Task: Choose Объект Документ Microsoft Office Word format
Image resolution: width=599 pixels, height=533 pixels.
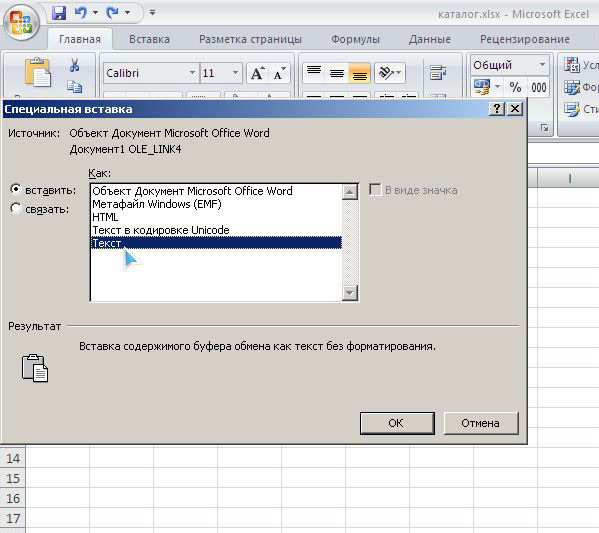Action: coord(216,191)
